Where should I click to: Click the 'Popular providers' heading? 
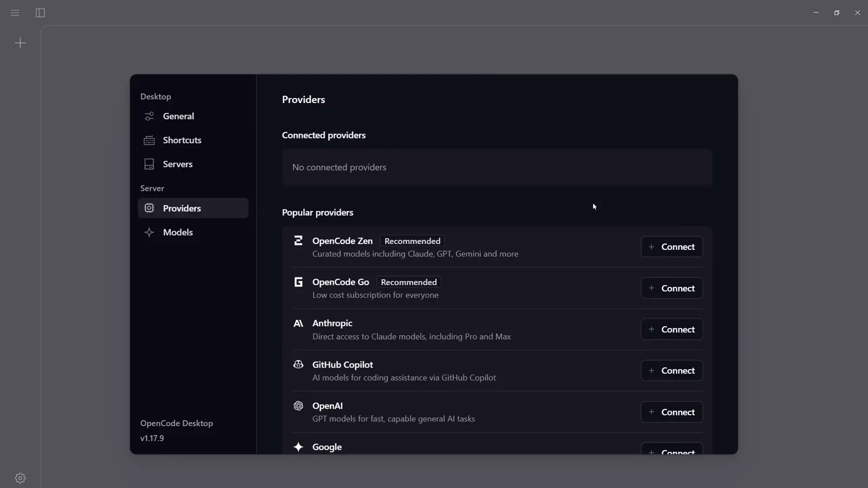click(317, 212)
